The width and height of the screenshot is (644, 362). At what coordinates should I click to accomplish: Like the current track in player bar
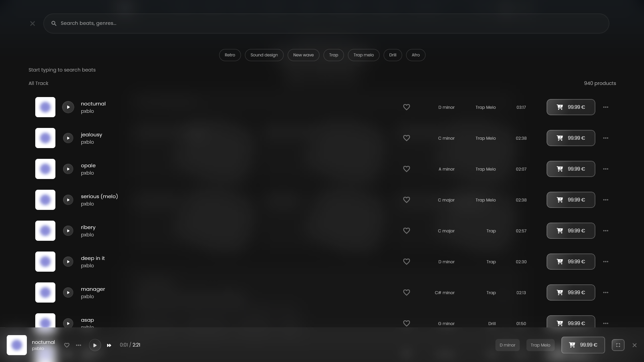coord(67,345)
